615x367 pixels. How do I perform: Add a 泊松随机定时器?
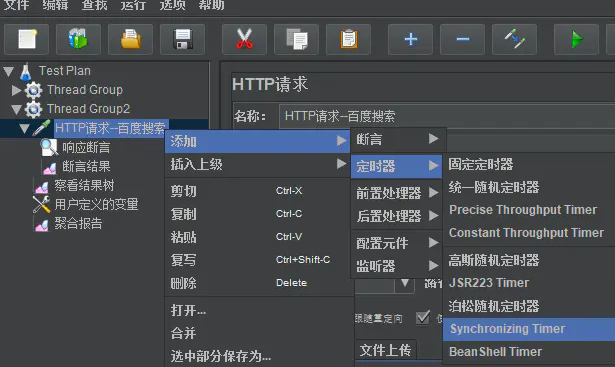529,306
